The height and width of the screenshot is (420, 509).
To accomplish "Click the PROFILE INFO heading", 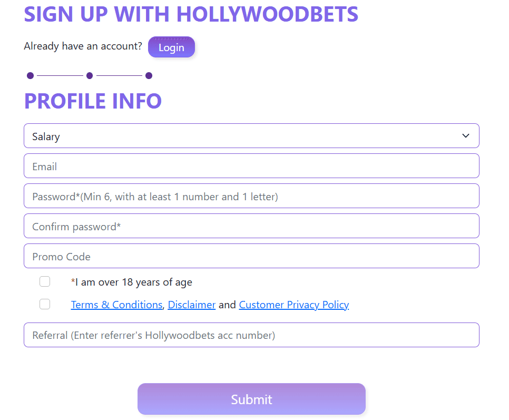I will coord(93,101).
